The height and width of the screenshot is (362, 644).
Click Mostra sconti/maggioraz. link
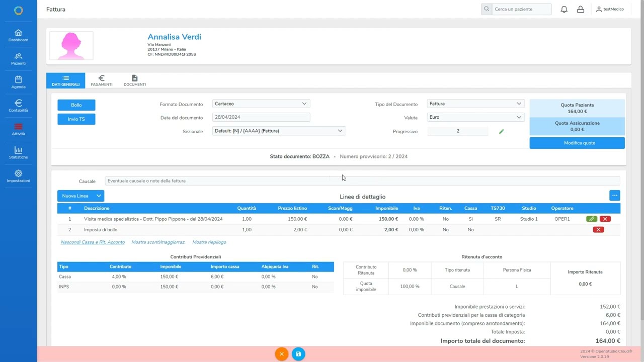click(x=158, y=242)
